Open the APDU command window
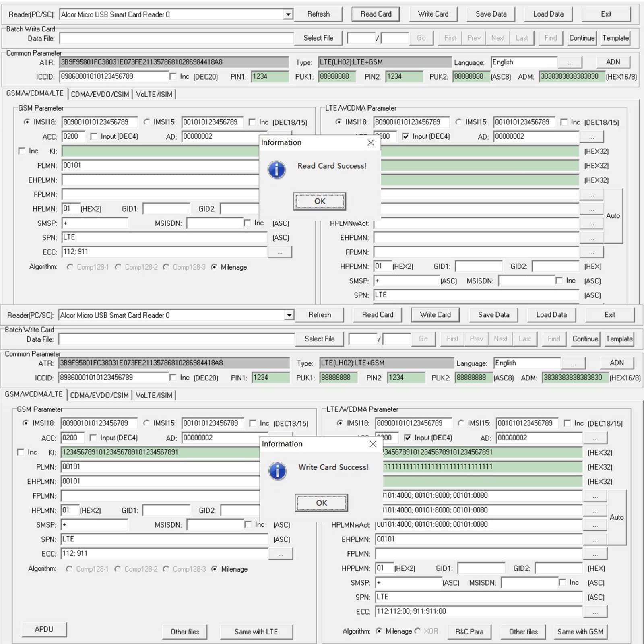 pos(44,629)
